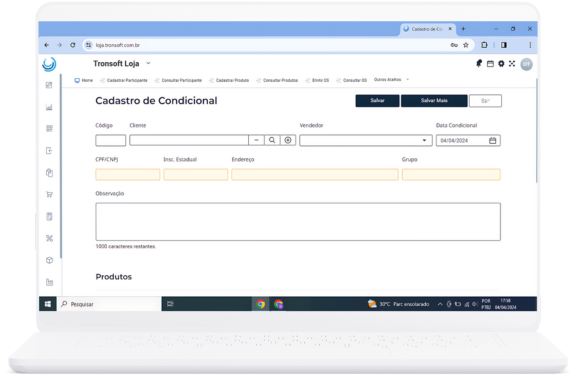Screen dimensions: 576x375
Task: Open Consultar OS shortcut
Action: [352, 80]
